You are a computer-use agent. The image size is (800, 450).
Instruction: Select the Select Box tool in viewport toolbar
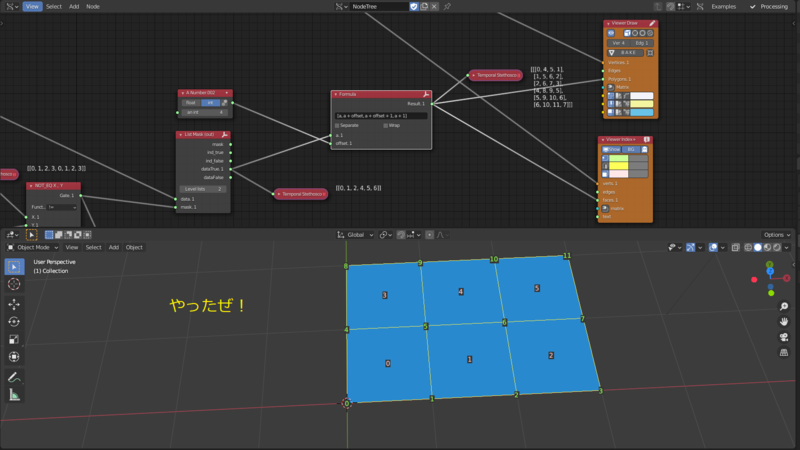[x=14, y=267]
